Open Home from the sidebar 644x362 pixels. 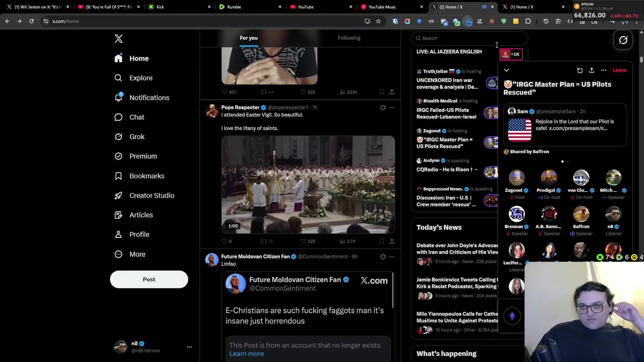point(132,58)
